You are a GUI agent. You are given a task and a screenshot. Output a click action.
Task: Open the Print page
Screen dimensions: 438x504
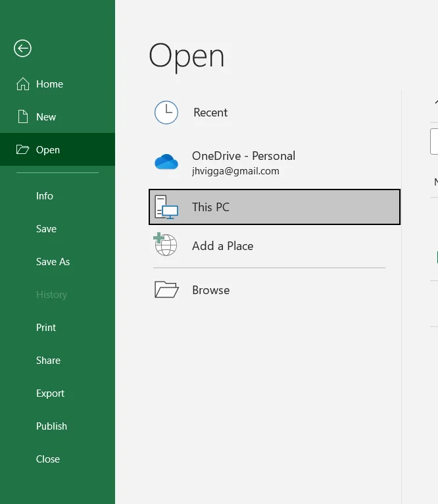tap(57, 328)
